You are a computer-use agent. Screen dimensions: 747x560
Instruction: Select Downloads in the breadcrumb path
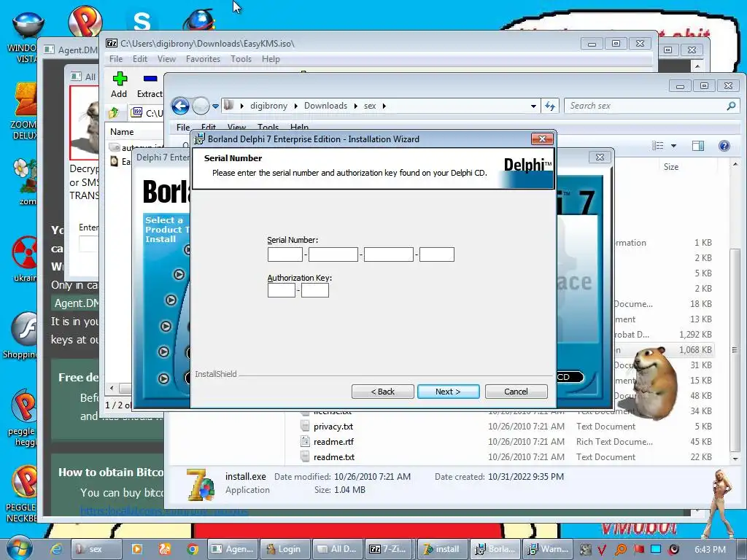325,106
